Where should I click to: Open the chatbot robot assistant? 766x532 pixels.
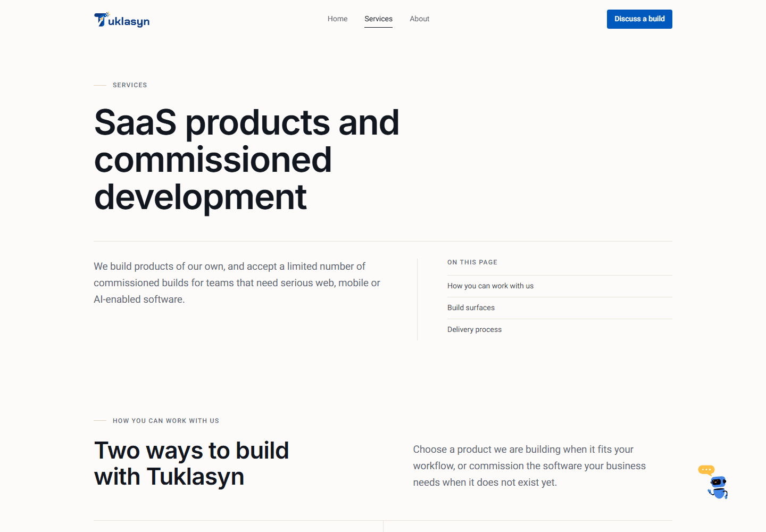tap(714, 482)
